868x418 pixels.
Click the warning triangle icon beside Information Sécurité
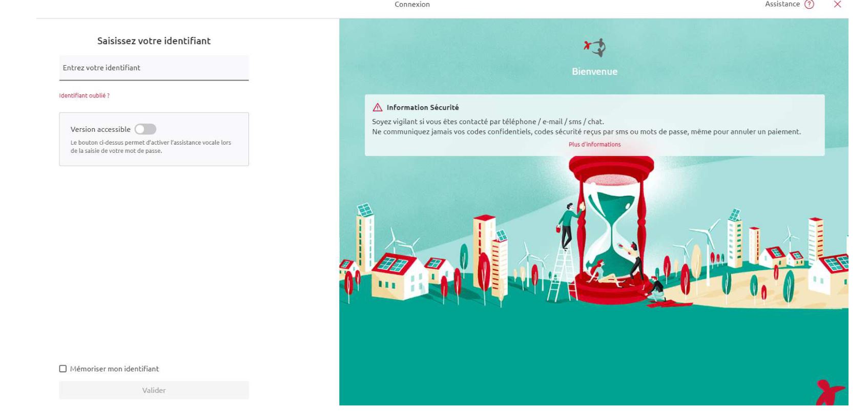tap(378, 108)
